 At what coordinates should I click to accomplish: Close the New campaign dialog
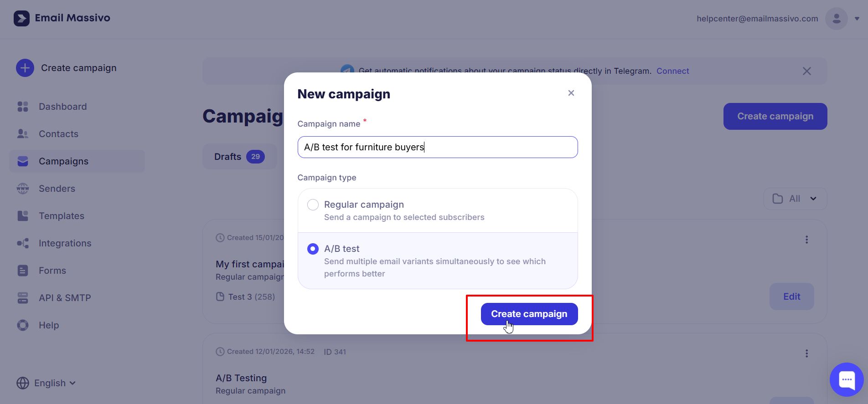tap(571, 93)
